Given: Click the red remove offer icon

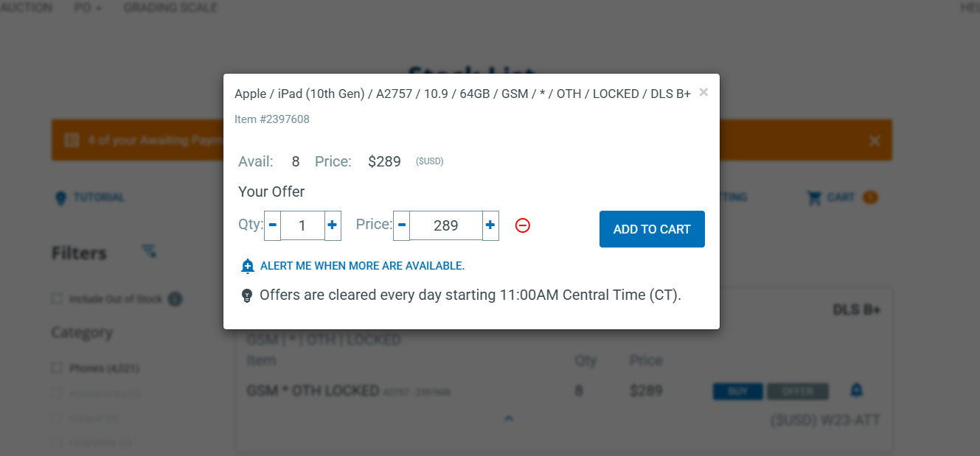Looking at the screenshot, I should (522, 226).
